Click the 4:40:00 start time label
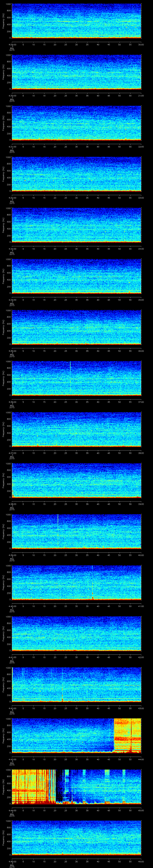 tap(12, 606)
